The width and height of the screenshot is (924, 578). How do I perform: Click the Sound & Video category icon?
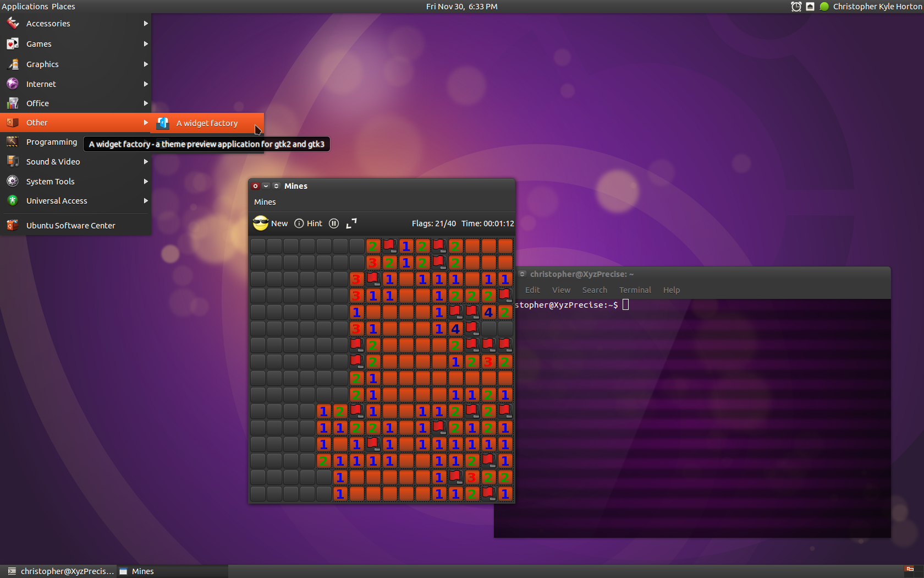pos(13,161)
